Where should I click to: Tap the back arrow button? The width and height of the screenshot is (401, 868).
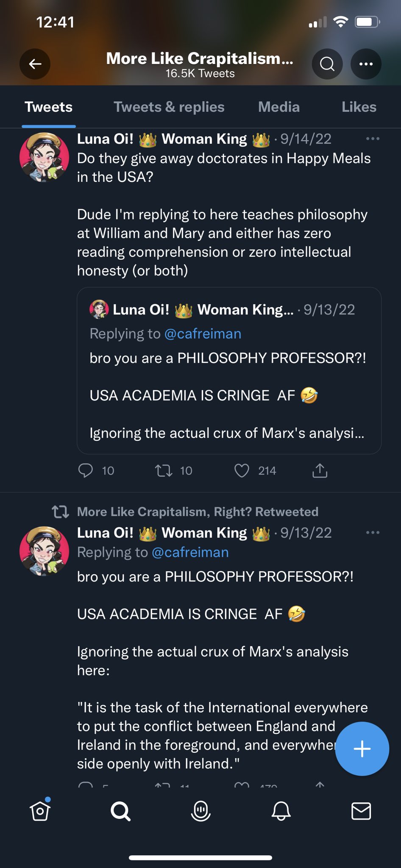click(x=35, y=64)
